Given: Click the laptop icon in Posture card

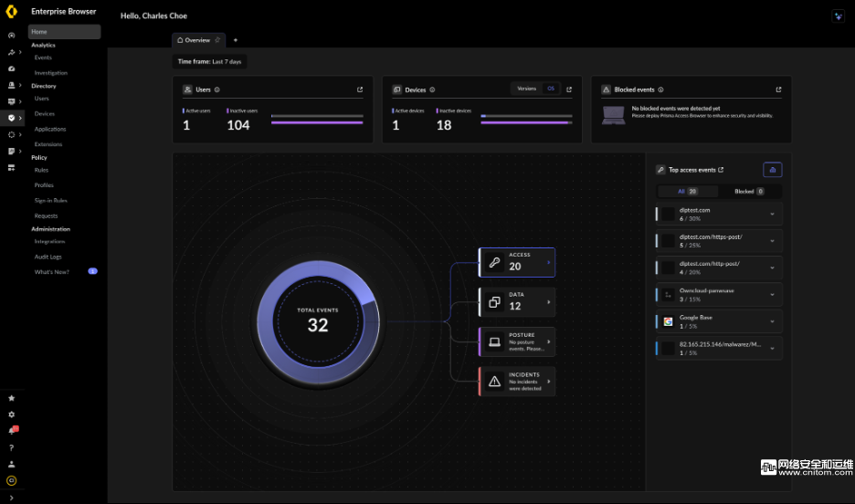Looking at the screenshot, I should (x=494, y=342).
